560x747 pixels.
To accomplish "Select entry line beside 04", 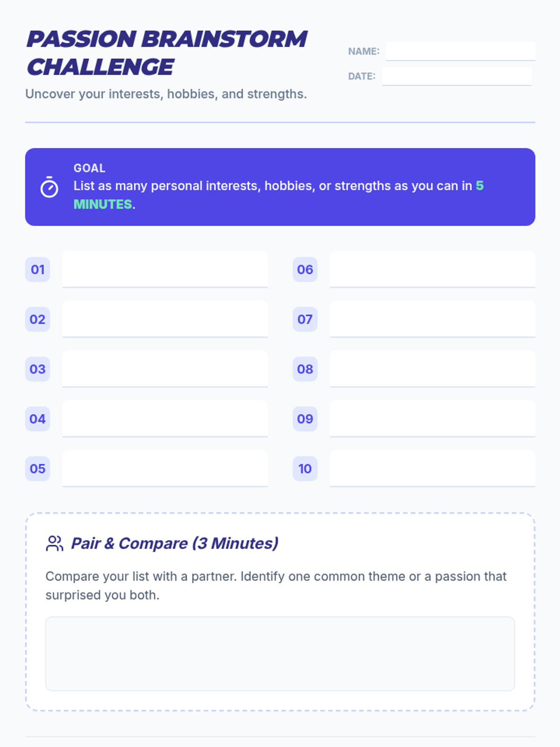I will click(x=165, y=419).
